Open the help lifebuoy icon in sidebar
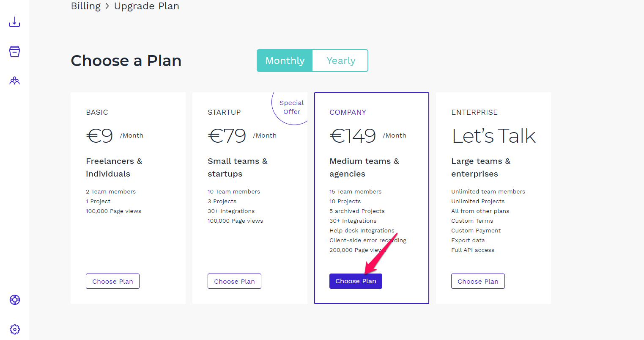Viewport: 644px width, 340px height. pos(15,300)
